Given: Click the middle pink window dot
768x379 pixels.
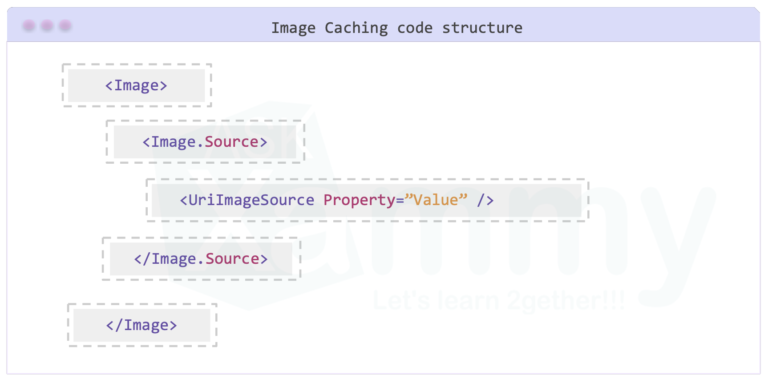Looking at the screenshot, I should point(47,25).
